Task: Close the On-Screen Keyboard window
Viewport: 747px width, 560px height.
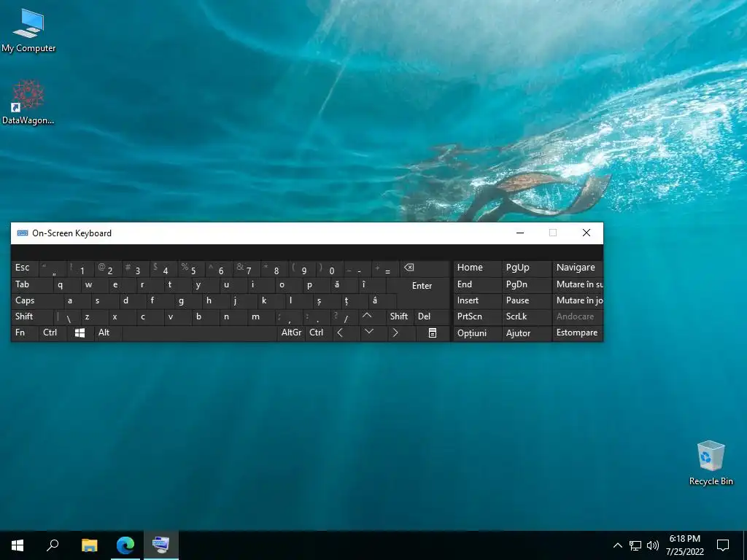Action: point(587,233)
